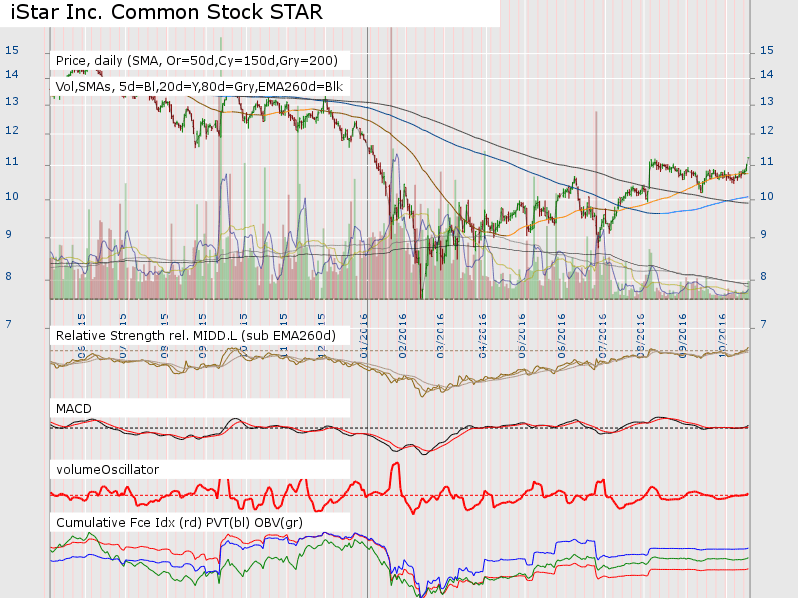
Task: Select price level 15 on right axis
Action: (766, 50)
